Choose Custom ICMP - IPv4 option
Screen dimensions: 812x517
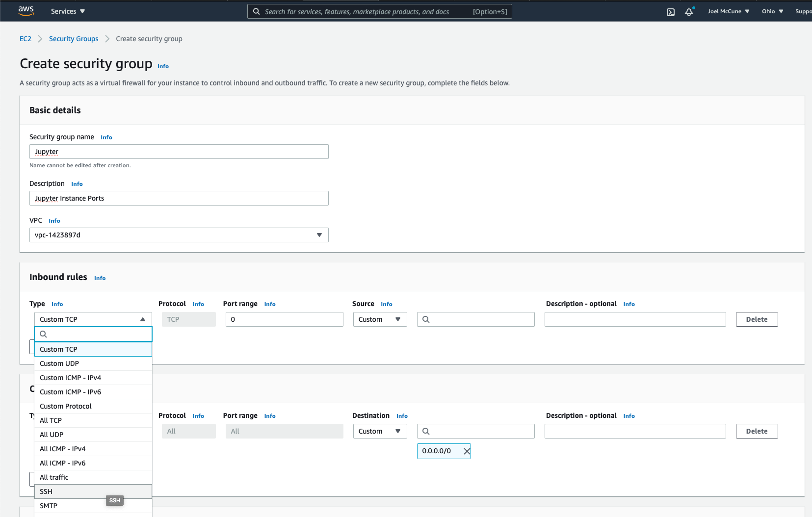pos(93,378)
